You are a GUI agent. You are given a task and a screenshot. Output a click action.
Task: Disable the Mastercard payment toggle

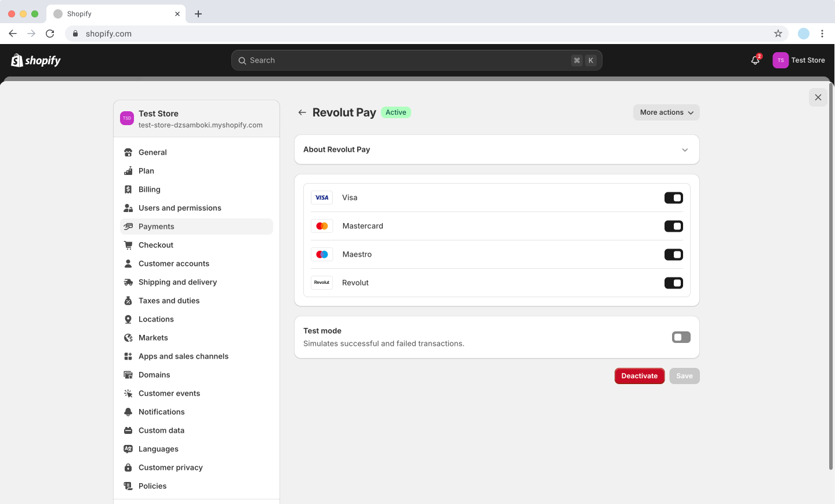[674, 227]
